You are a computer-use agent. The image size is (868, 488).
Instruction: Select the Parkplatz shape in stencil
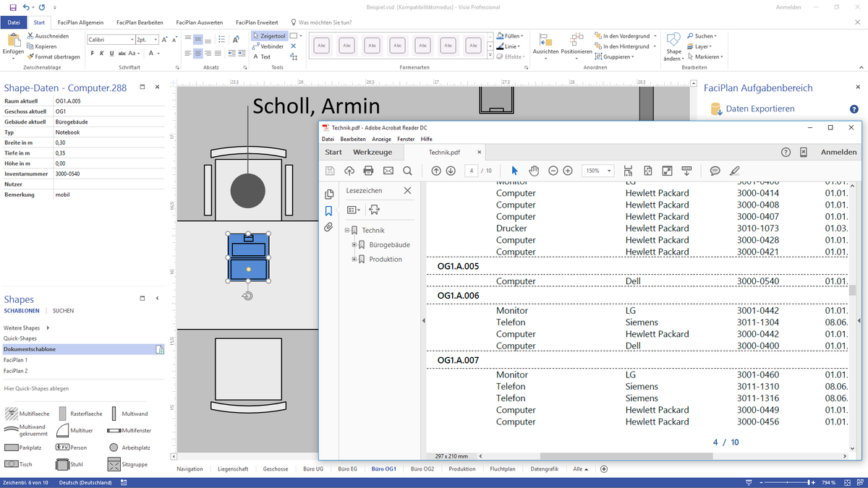click(x=22, y=448)
